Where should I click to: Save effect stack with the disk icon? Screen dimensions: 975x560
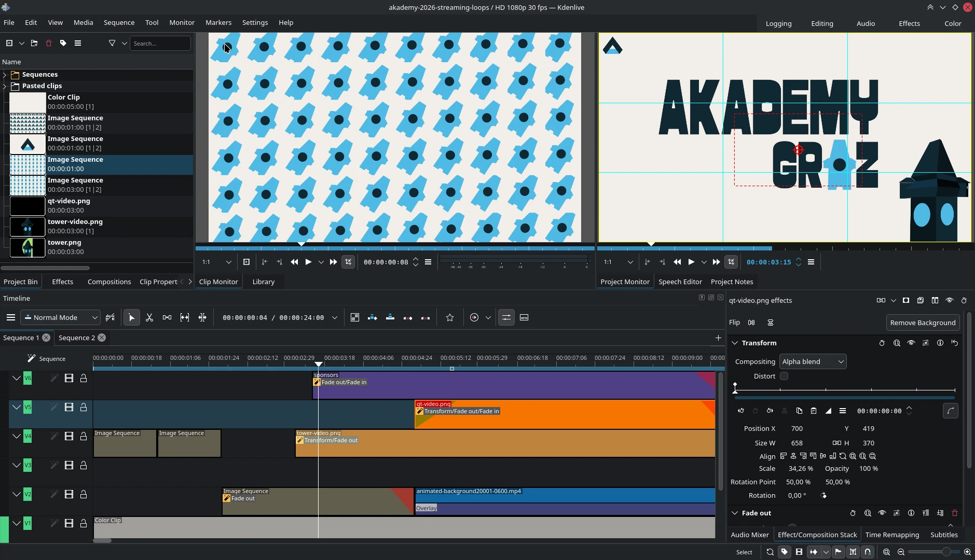(921, 300)
